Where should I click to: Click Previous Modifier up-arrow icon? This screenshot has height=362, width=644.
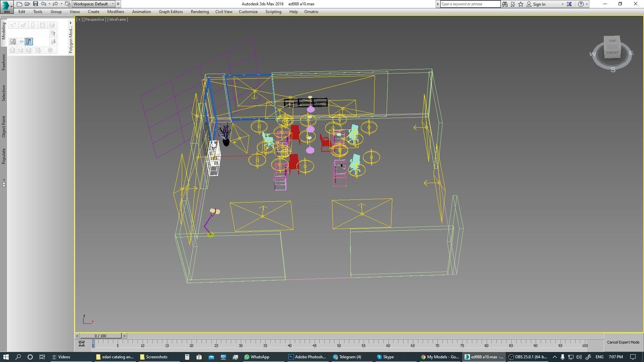(53, 33)
